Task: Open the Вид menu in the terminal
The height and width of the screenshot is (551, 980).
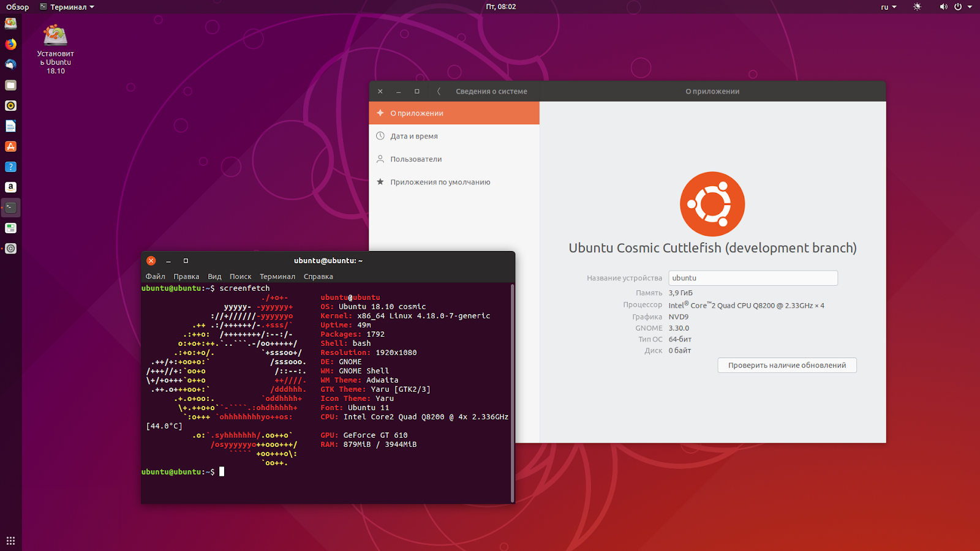Action: tap(214, 277)
